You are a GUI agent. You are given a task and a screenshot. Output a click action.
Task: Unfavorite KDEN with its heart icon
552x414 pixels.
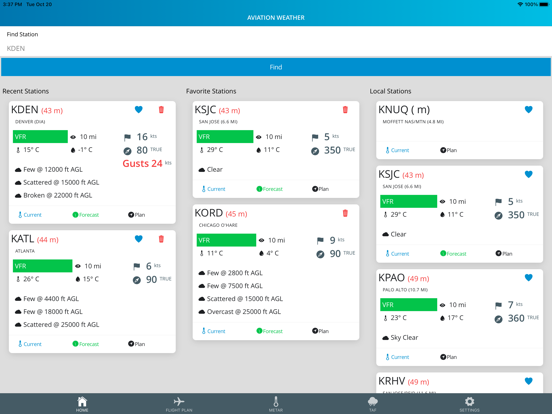[139, 109]
